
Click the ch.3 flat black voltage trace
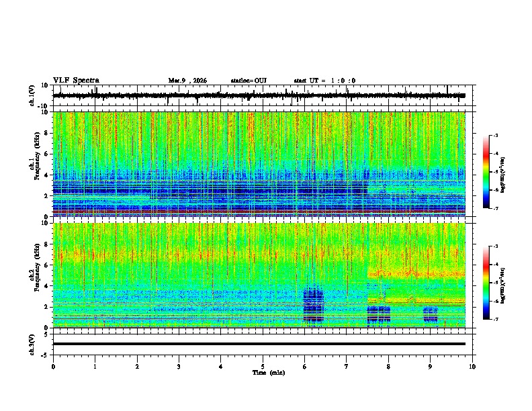(x=259, y=344)
